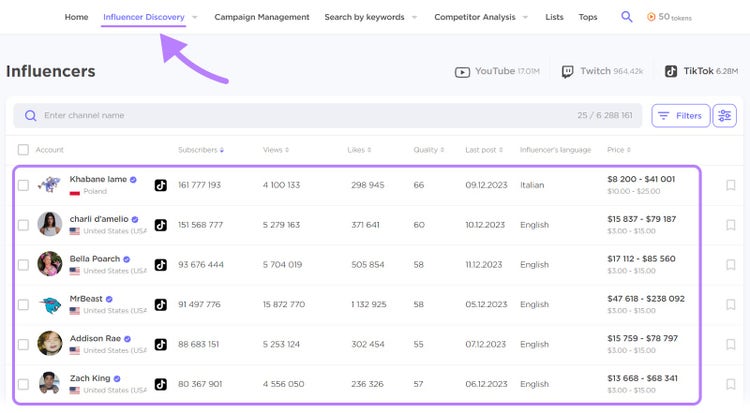Sort table by Likes column

tap(359, 150)
